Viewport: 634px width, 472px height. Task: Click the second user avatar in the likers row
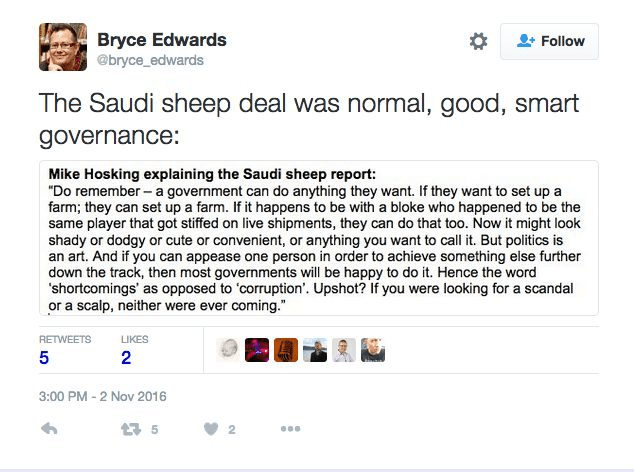[257, 350]
